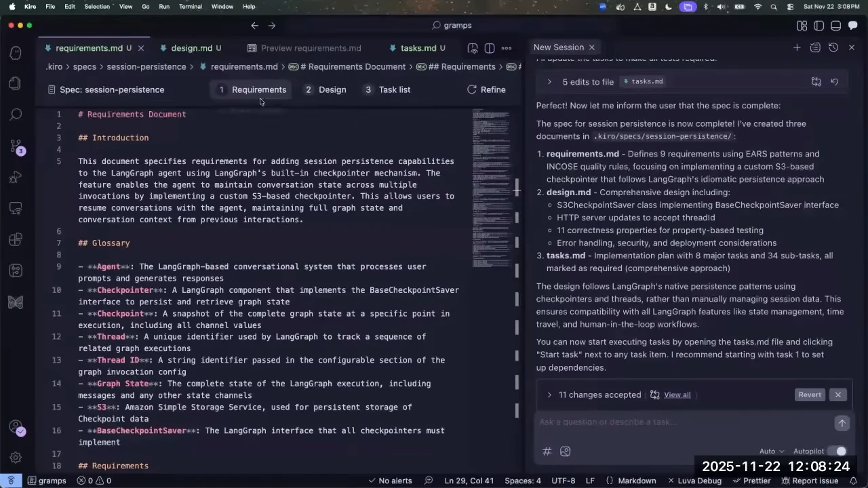Toggle the bottom panel visibility

(x=835, y=26)
